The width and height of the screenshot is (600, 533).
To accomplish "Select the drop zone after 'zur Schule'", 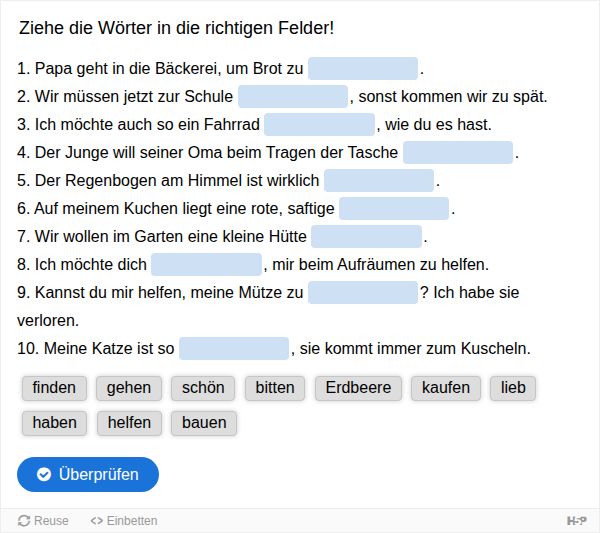I will coord(293,97).
